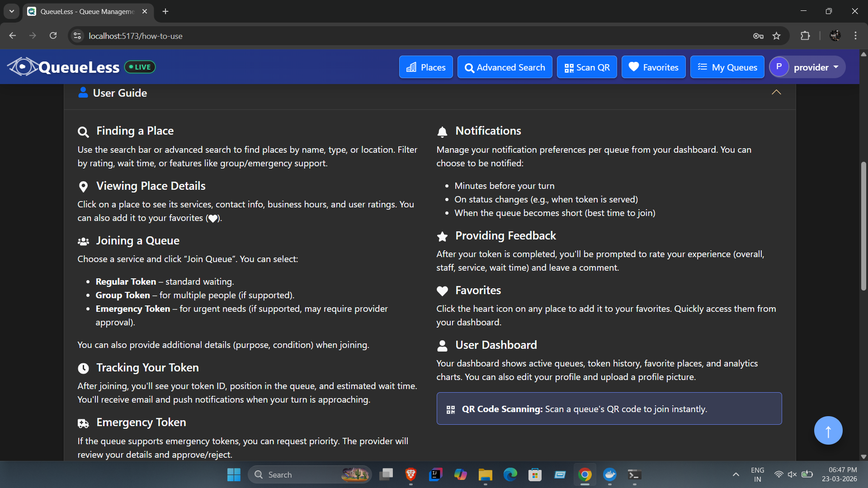Click the 'QR Code Scanning:' tip text
Viewport: 868px width, 488px height.
(x=502, y=409)
